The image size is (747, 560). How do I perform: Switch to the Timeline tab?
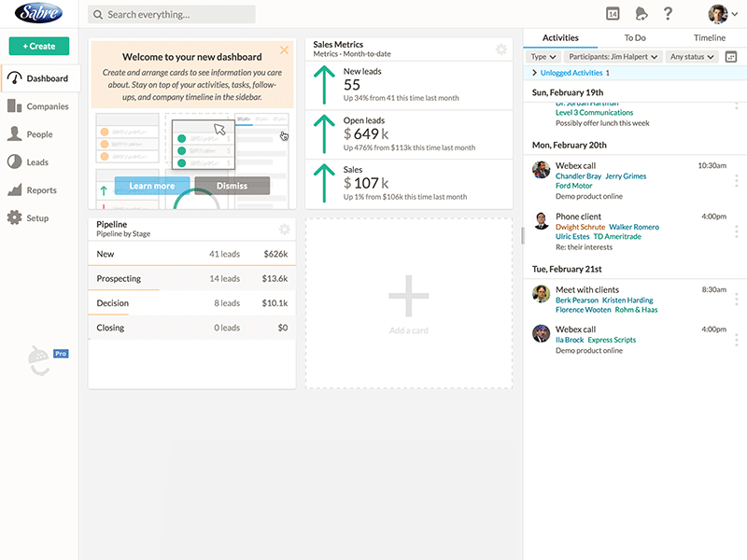710,37
